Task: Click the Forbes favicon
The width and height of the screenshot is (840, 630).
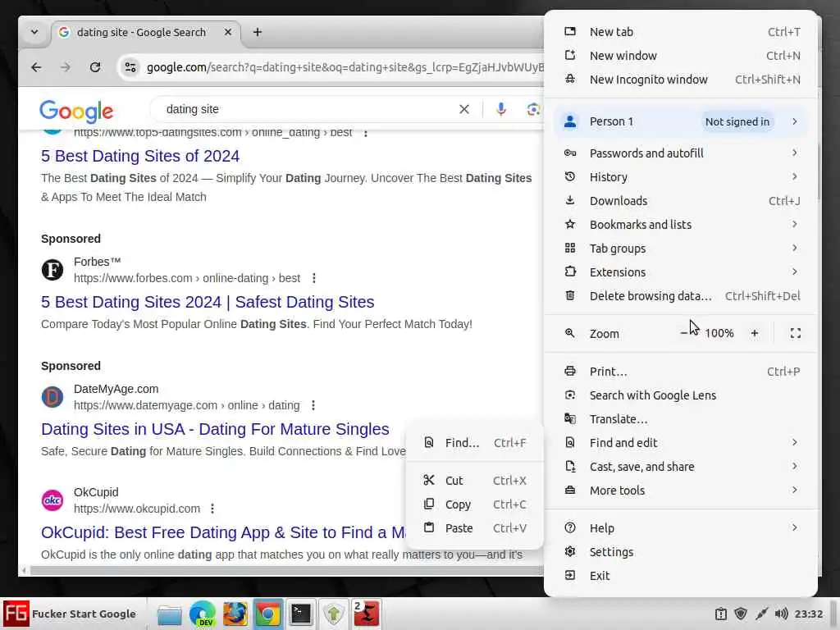Action: [52, 269]
